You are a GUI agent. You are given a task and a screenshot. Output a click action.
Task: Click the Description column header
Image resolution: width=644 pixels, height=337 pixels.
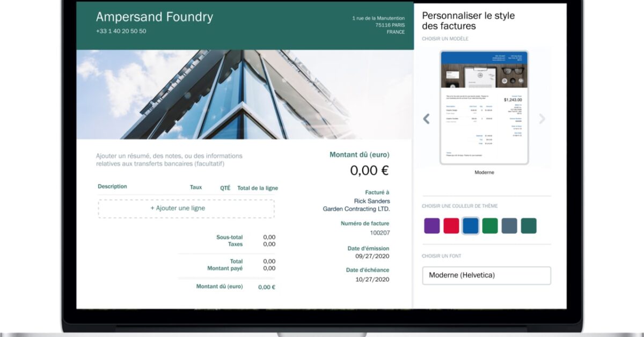[x=112, y=187]
